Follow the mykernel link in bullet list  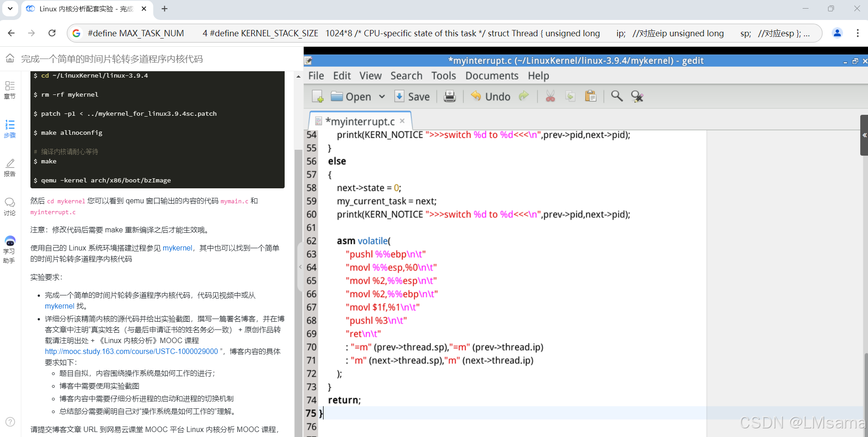tap(59, 306)
